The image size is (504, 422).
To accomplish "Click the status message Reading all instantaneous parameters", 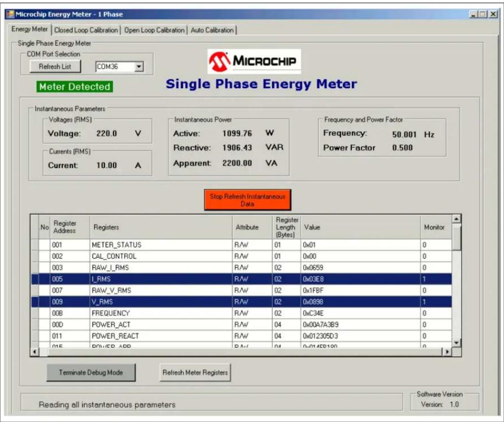I will [x=107, y=405].
